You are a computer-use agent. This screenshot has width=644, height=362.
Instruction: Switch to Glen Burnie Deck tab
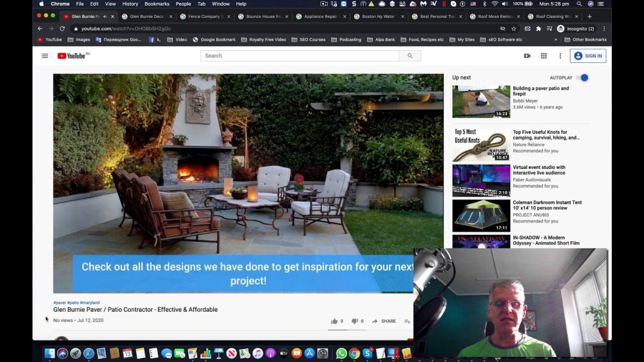click(147, 16)
